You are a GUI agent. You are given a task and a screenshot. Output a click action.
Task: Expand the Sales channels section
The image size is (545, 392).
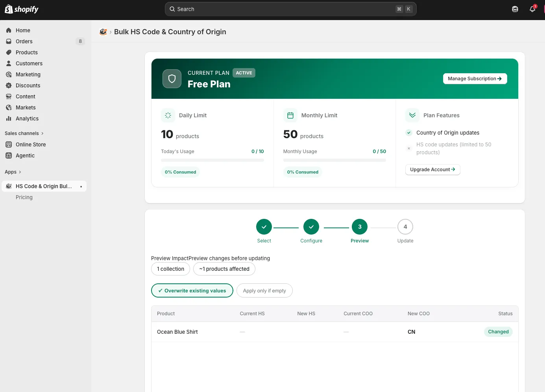point(24,133)
